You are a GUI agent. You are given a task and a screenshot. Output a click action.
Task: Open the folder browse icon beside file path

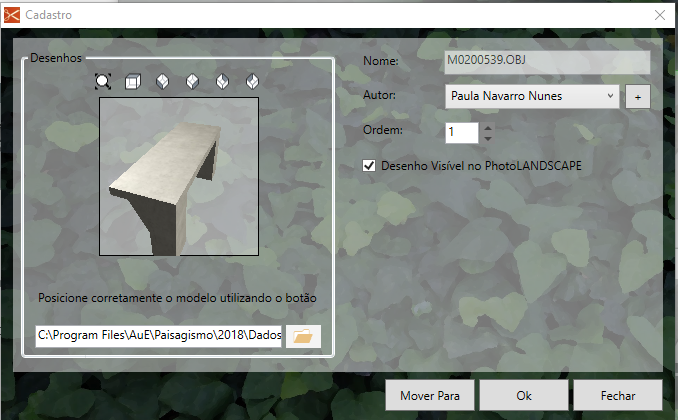pos(303,336)
